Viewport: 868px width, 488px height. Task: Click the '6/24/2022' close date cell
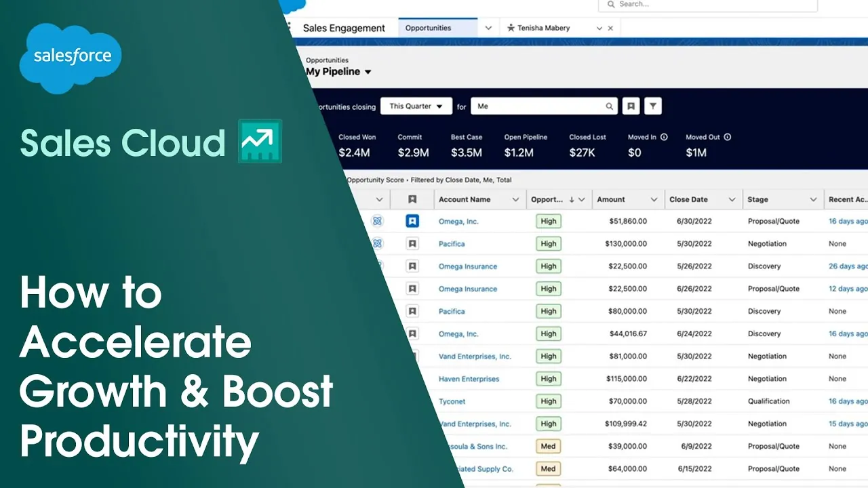(694, 333)
